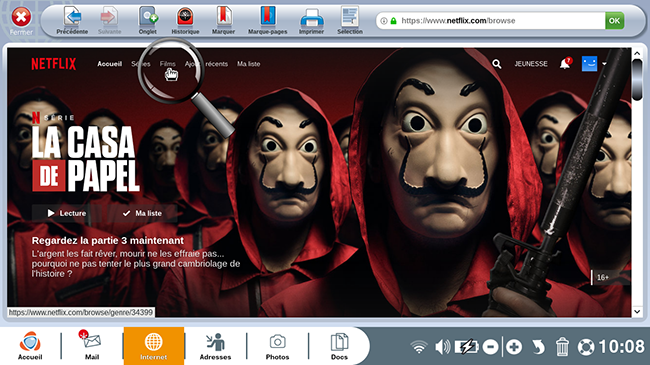Click the red Fermer close icon
The width and height of the screenshot is (650, 365).
(21, 17)
